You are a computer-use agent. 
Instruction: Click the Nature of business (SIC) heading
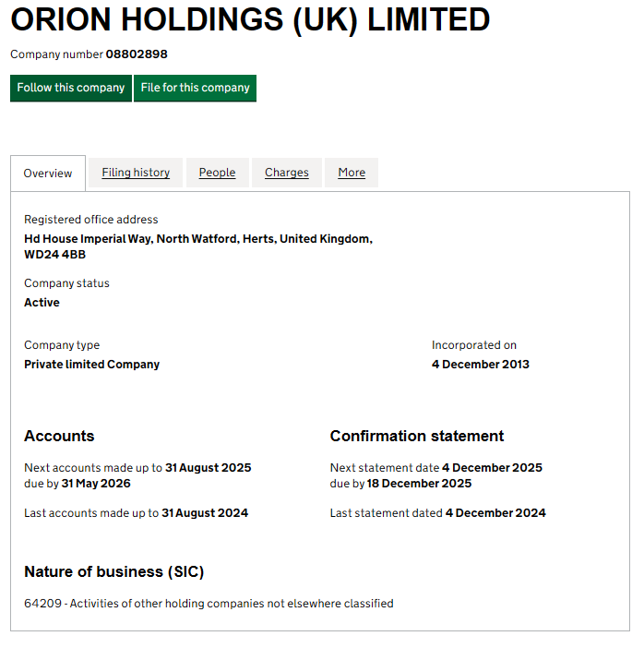point(113,572)
